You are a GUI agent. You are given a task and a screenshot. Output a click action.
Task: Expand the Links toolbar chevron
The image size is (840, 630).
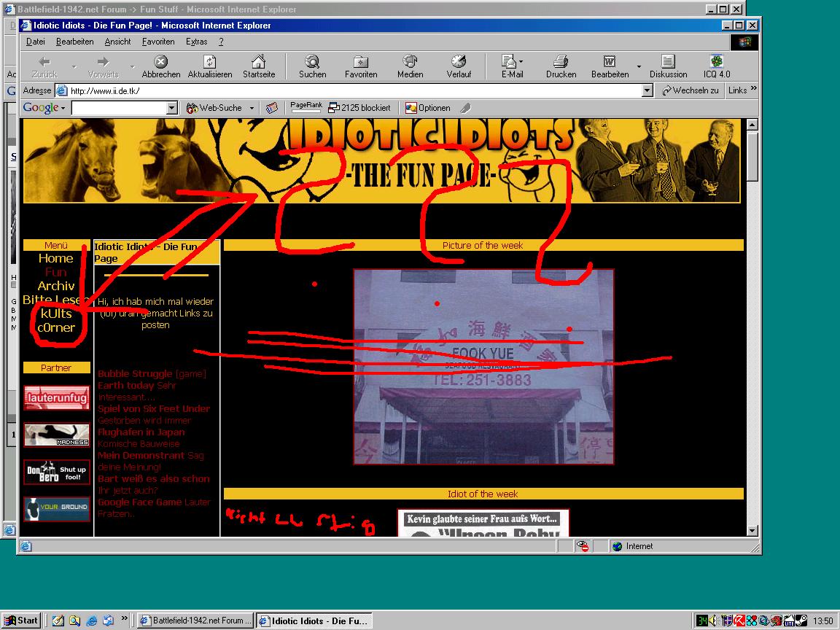[754, 88]
